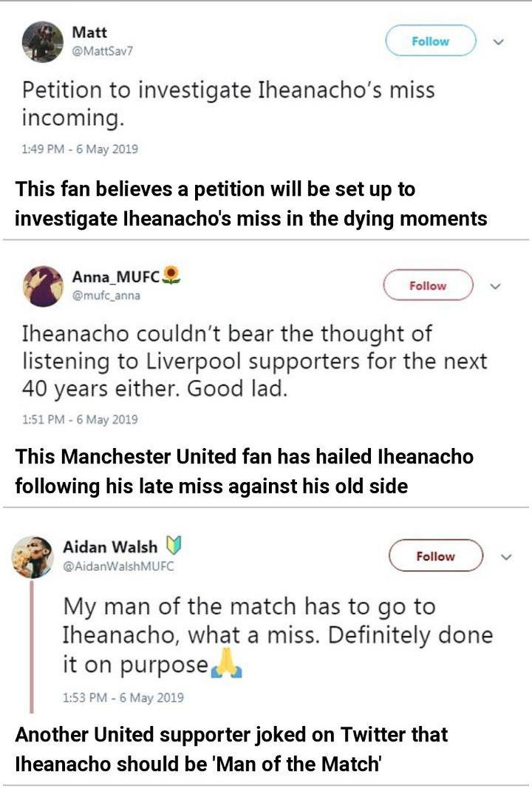Expand the options chevron on Matt's tweet
This screenshot has height=794, width=532.
click(x=498, y=41)
